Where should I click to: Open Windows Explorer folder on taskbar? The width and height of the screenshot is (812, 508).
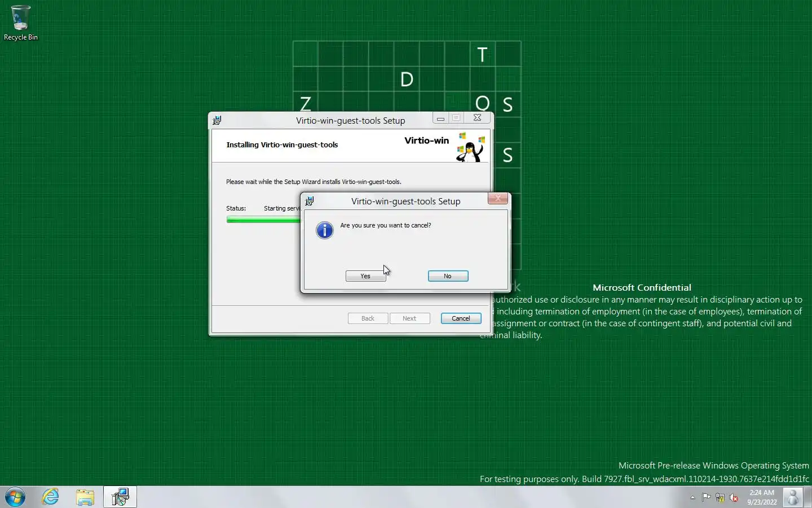click(x=85, y=497)
